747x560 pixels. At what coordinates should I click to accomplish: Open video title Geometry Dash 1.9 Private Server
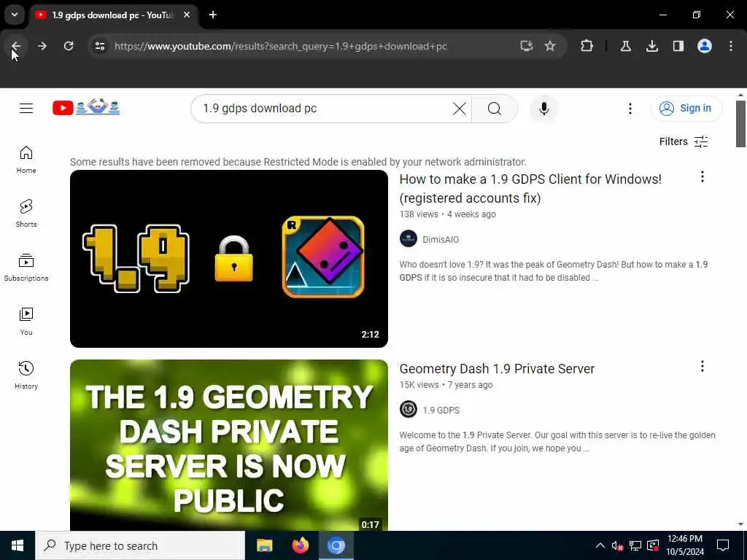pos(497,368)
